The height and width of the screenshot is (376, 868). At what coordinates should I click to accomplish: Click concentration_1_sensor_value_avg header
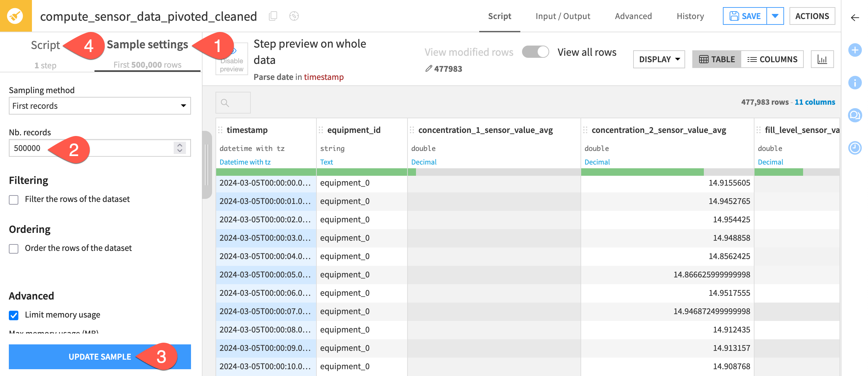[486, 130]
